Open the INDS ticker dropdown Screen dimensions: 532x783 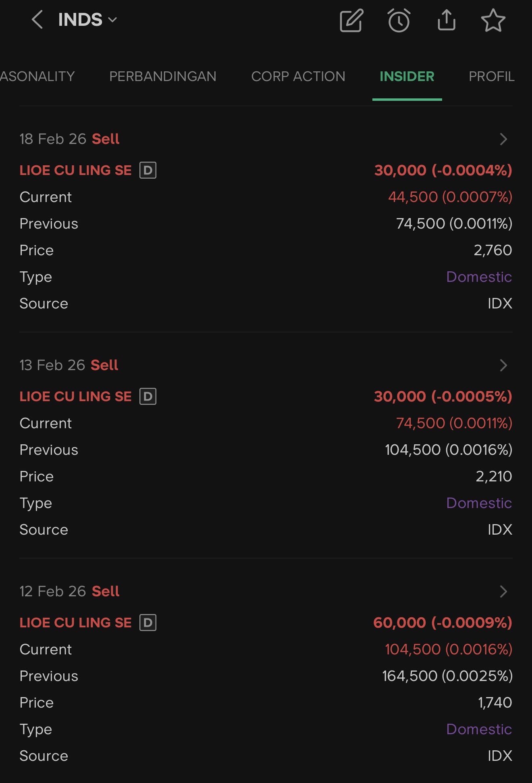(x=87, y=20)
